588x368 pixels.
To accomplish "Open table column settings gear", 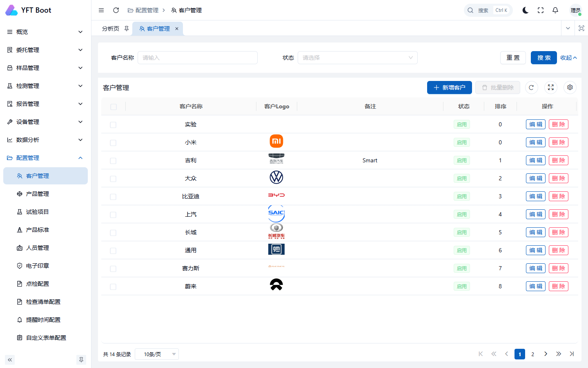I will (x=570, y=88).
